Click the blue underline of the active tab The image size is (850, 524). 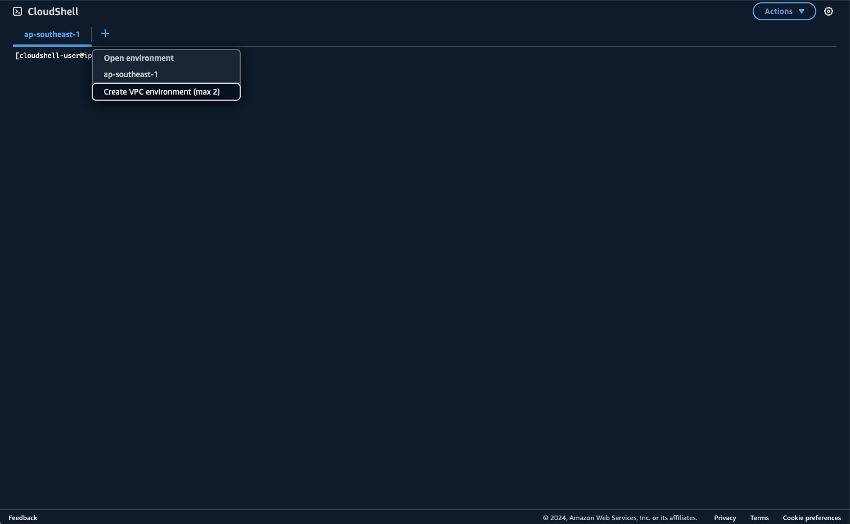point(52,45)
